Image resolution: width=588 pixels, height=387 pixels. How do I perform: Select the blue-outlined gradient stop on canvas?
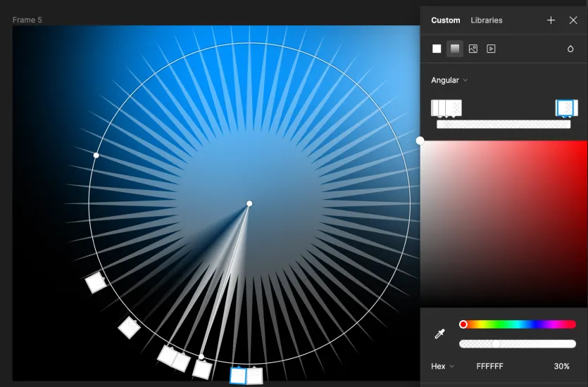coord(237,376)
